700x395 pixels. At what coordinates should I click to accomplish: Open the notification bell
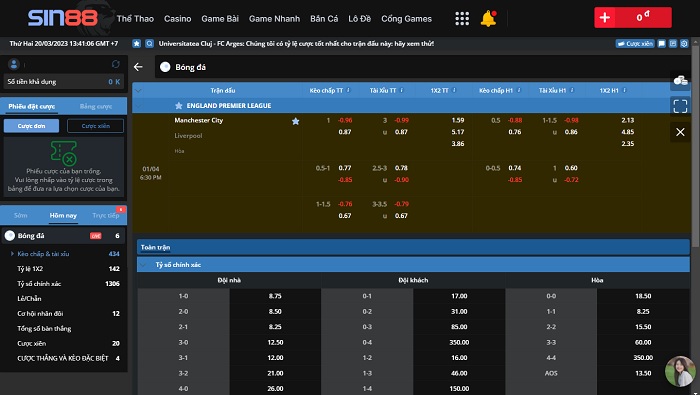(488, 18)
